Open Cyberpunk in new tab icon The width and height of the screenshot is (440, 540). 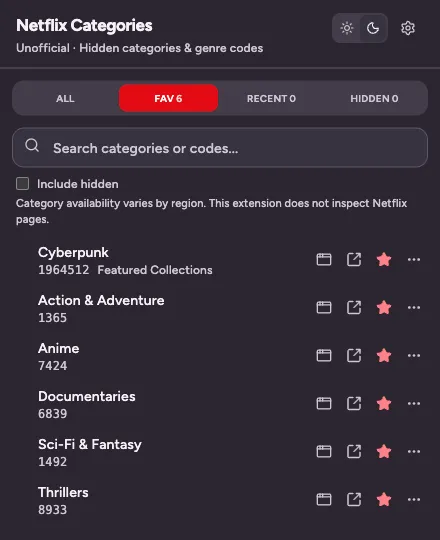tap(354, 259)
